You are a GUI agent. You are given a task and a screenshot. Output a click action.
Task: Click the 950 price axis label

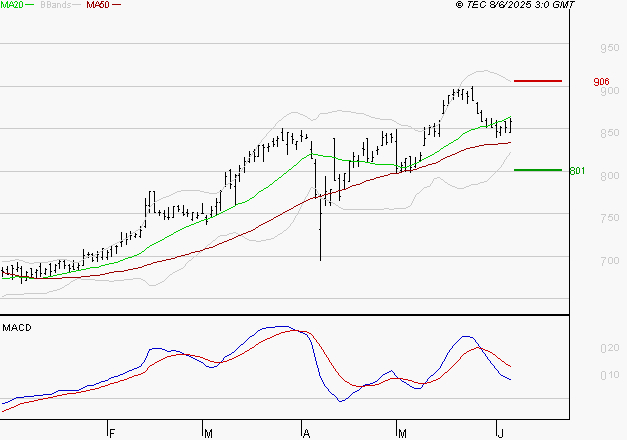click(609, 48)
